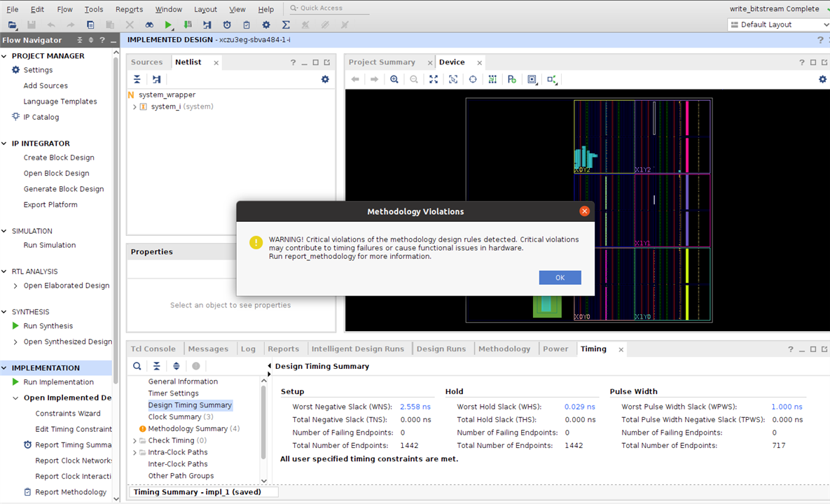Open the cell display options icon dropdown
The image size is (830, 504).
532,79
